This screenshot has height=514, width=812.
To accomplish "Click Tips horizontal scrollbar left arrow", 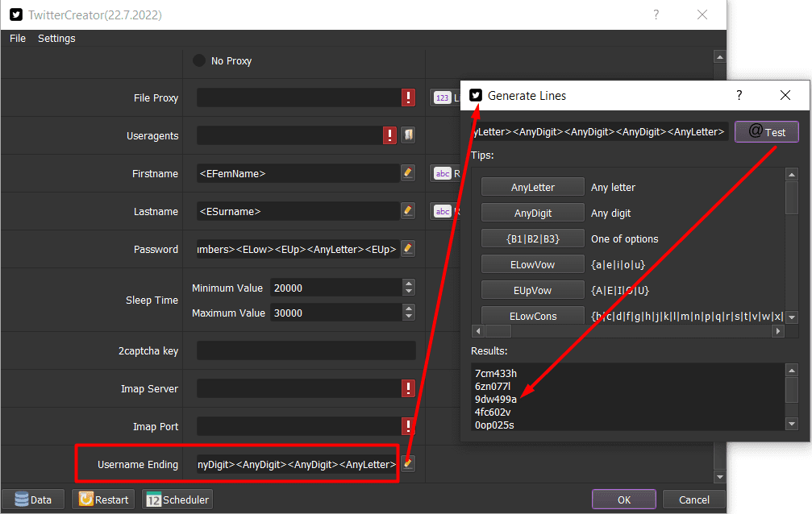I will (x=478, y=331).
